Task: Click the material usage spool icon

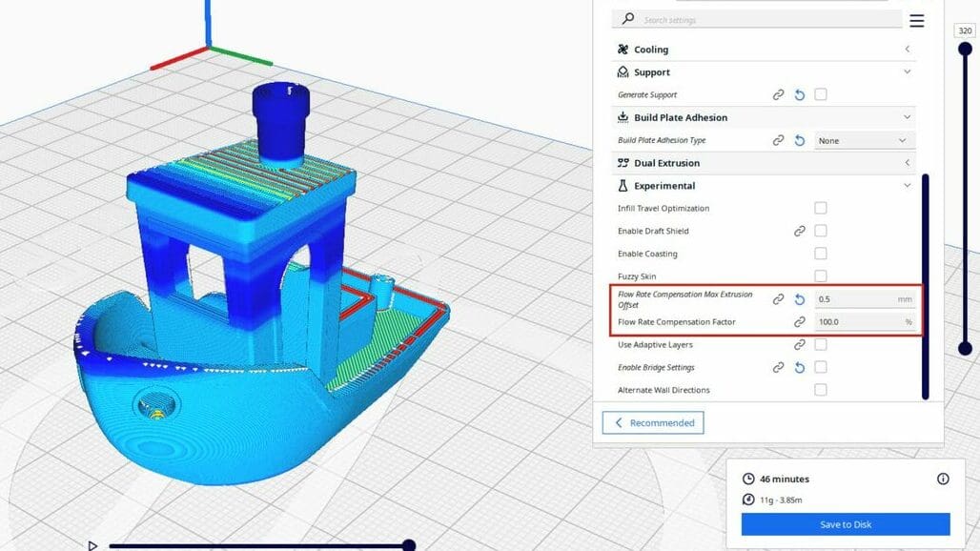Action: [748, 500]
